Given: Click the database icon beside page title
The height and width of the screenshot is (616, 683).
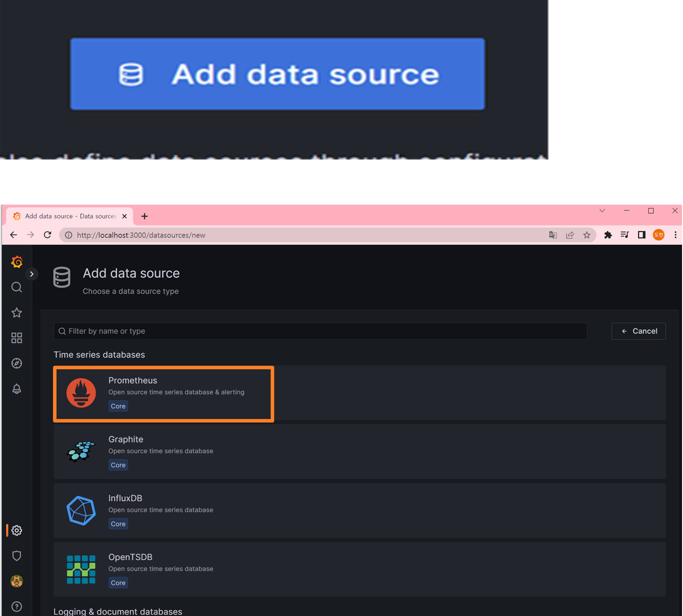Looking at the screenshot, I should point(62,277).
